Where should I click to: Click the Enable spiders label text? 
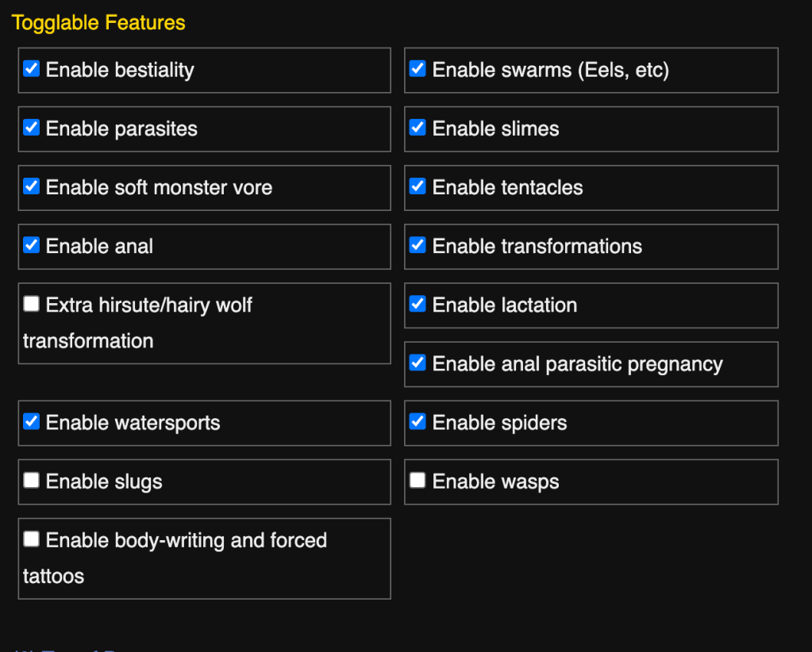click(x=499, y=423)
